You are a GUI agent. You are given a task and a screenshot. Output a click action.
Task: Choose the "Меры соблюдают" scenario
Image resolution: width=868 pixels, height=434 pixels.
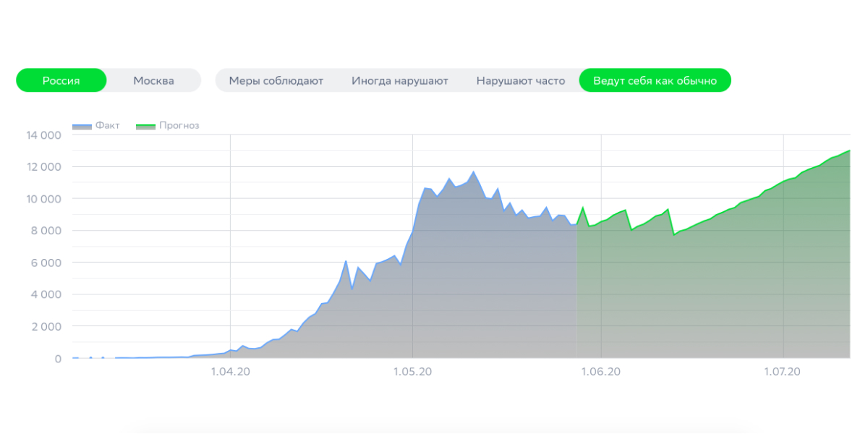click(x=276, y=80)
